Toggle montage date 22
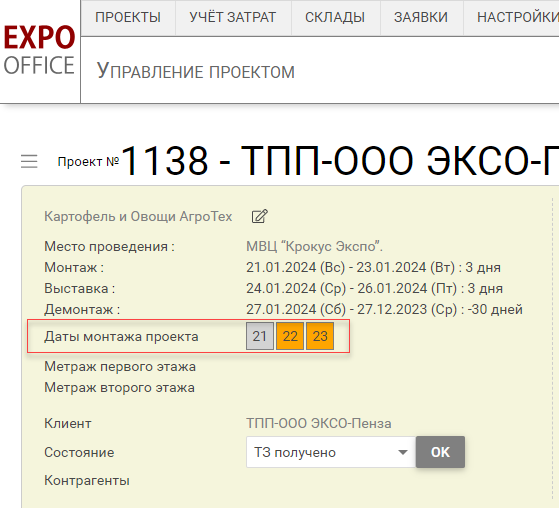559x508 pixels. click(290, 336)
